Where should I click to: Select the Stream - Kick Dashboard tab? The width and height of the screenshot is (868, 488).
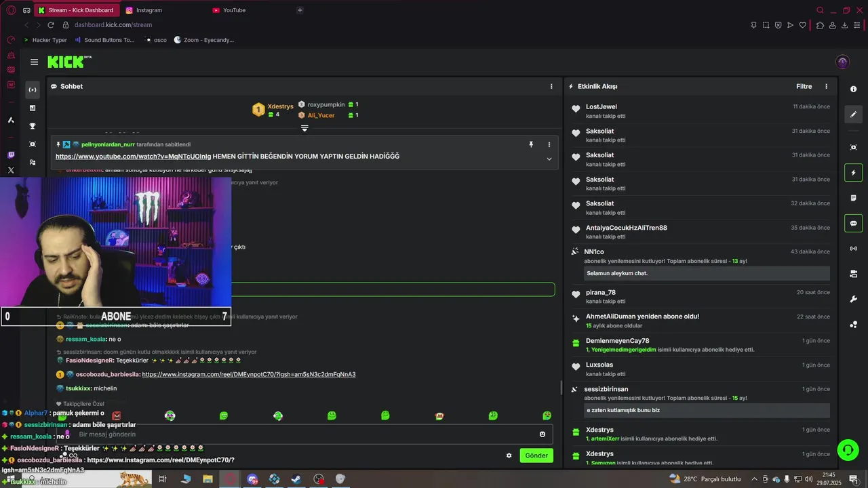click(76, 10)
